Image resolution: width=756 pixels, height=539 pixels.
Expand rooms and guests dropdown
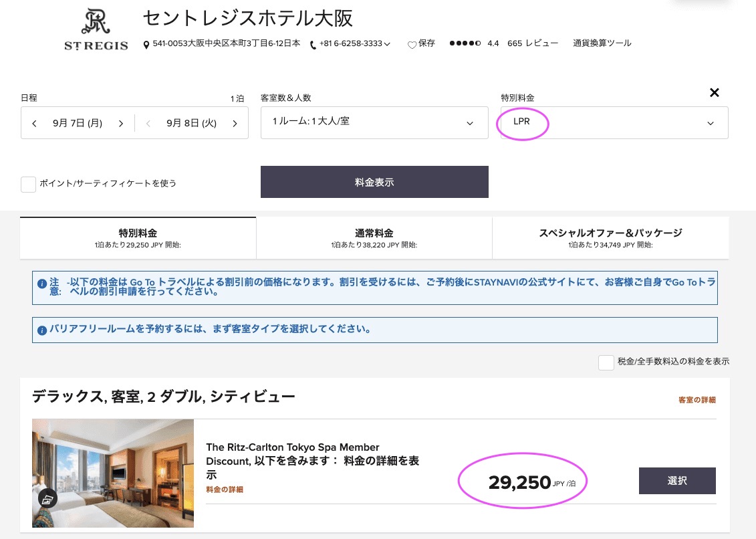[469, 123]
